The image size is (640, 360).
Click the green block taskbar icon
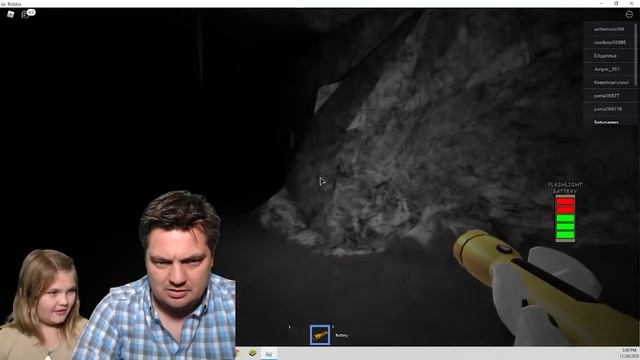click(253, 353)
